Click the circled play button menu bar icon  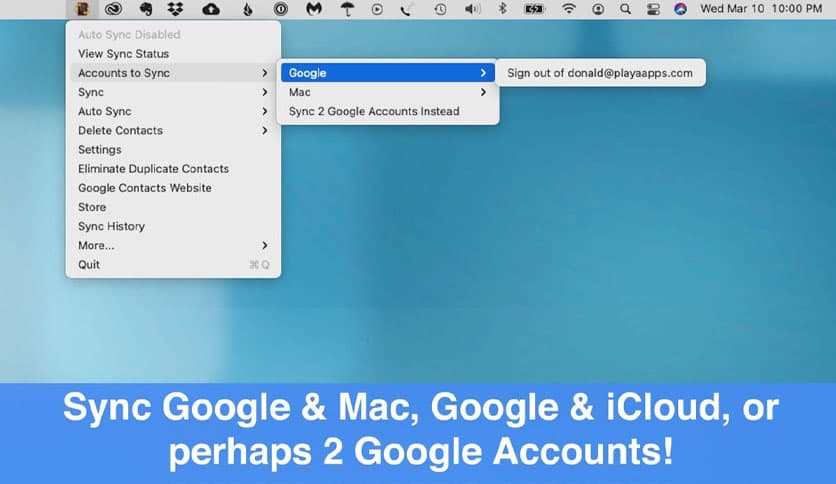[x=377, y=9]
